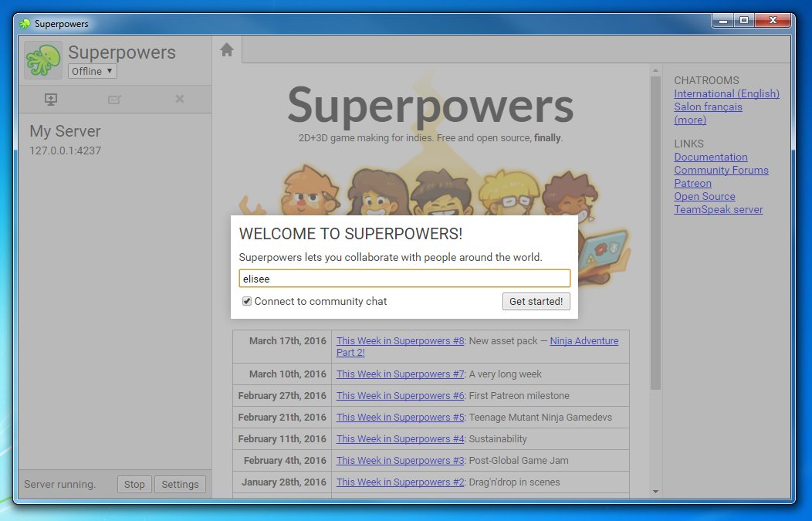
Task: Open the TeamSpeak server link
Action: (x=719, y=209)
